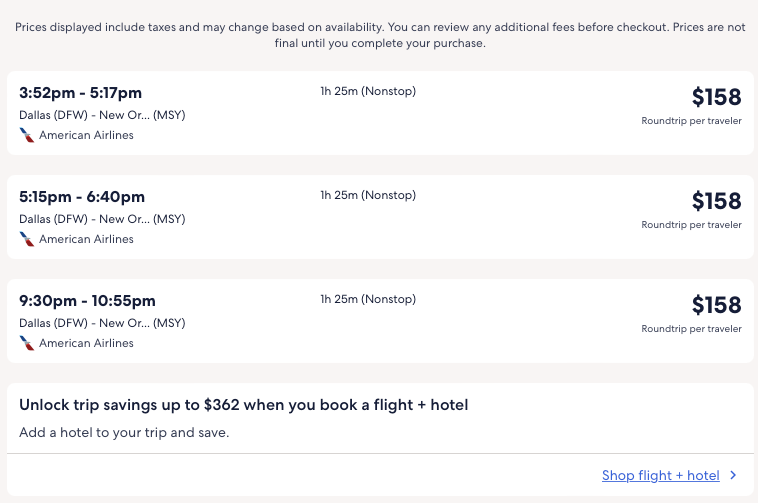
Task: Click the $158 price of the 5:15pm flight
Action: [x=716, y=201]
